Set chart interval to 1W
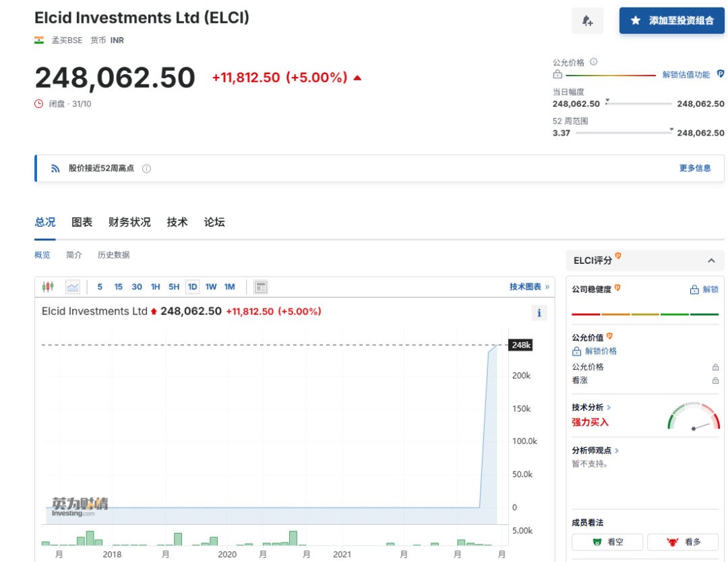This screenshot has height=562, width=728. 211,287
